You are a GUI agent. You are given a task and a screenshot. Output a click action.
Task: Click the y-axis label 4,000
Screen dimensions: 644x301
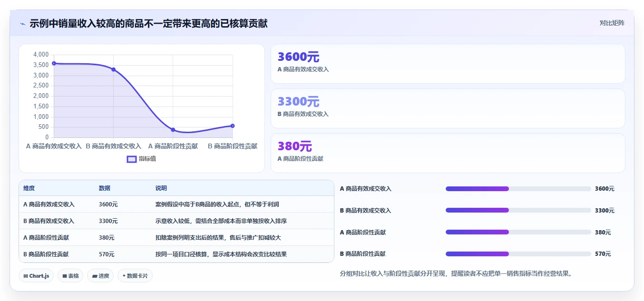pyautogui.click(x=41, y=55)
